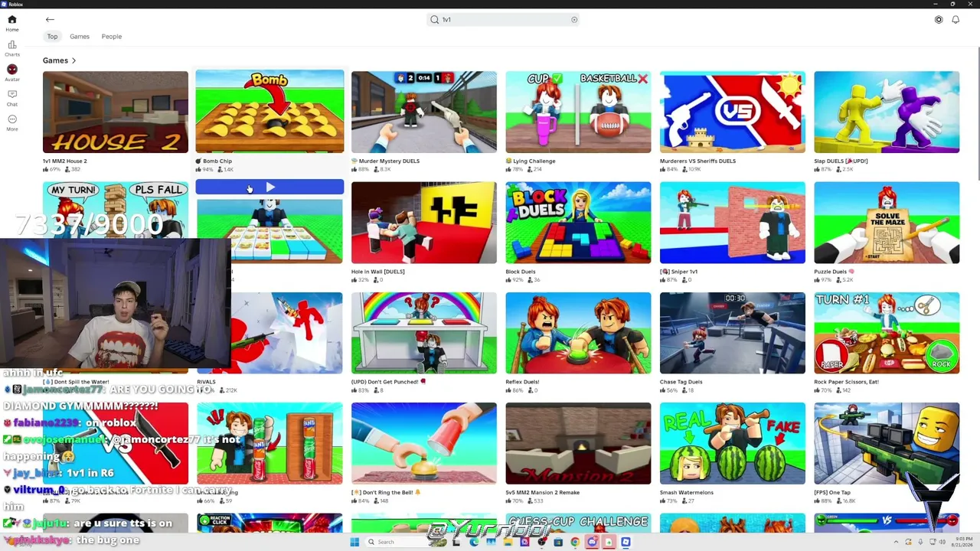Open the 1v1 MM2 House 2 thumbnail

[115, 112]
